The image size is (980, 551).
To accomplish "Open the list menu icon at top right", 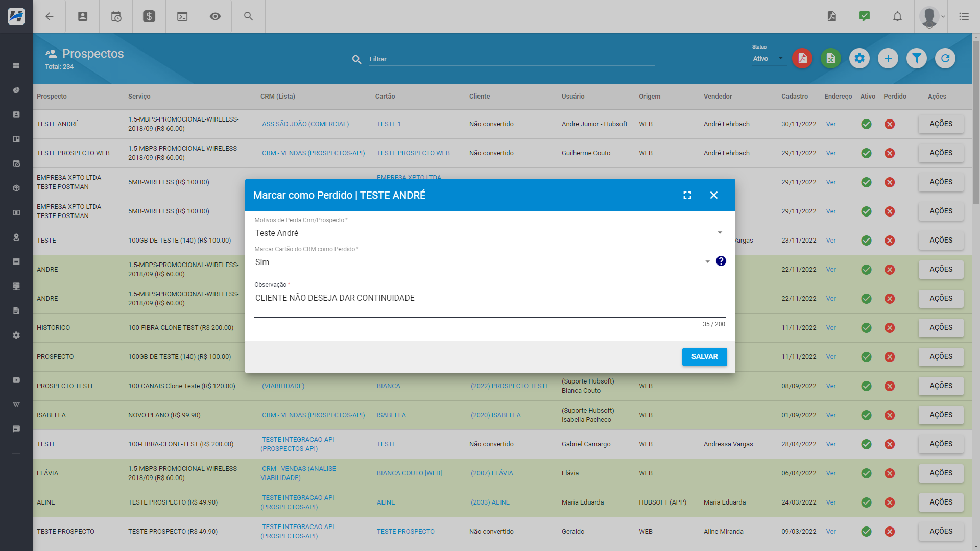I will click(964, 16).
